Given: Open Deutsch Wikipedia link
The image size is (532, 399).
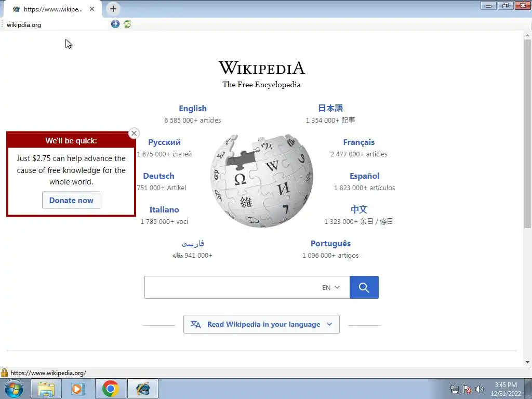Looking at the screenshot, I should [159, 176].
